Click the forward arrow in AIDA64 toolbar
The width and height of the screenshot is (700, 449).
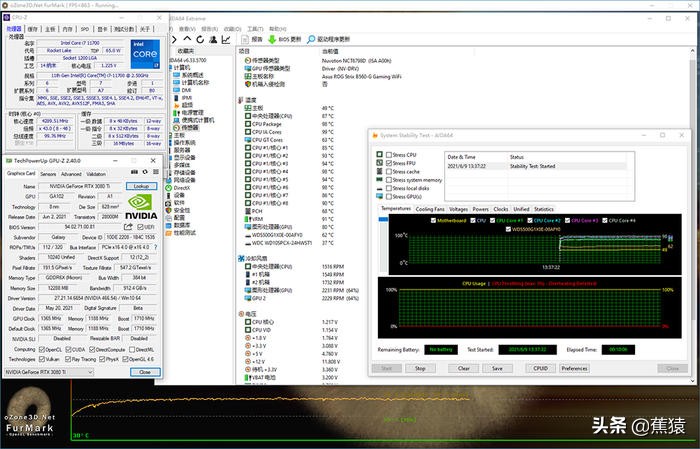[174, 39]
